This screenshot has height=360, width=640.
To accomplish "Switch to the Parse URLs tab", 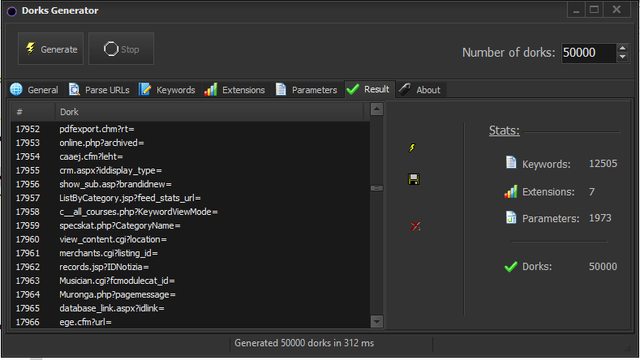I will pyautogui.click(x=99, y=90).
